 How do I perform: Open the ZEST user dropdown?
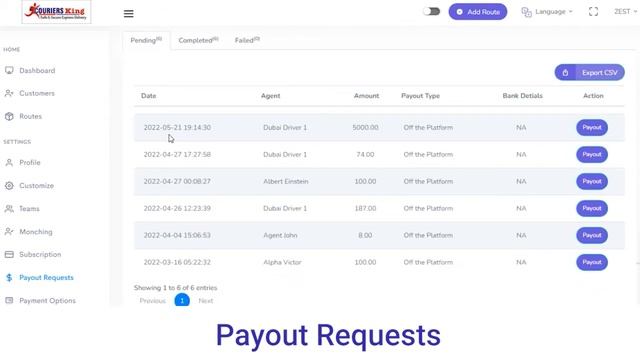pyautogui.click(x=625, y=12)
